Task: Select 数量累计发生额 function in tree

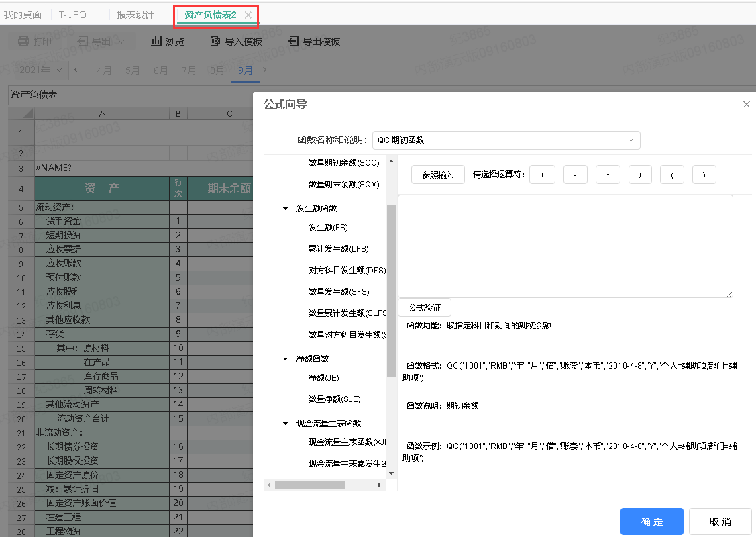Action: click(x=347, y=313)
